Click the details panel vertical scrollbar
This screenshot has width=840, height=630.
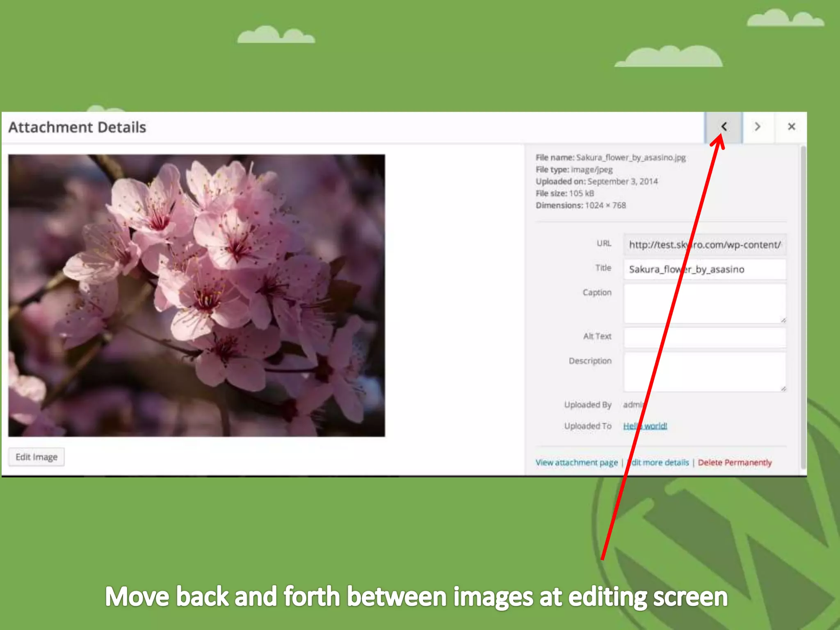[x=803, y=308]
